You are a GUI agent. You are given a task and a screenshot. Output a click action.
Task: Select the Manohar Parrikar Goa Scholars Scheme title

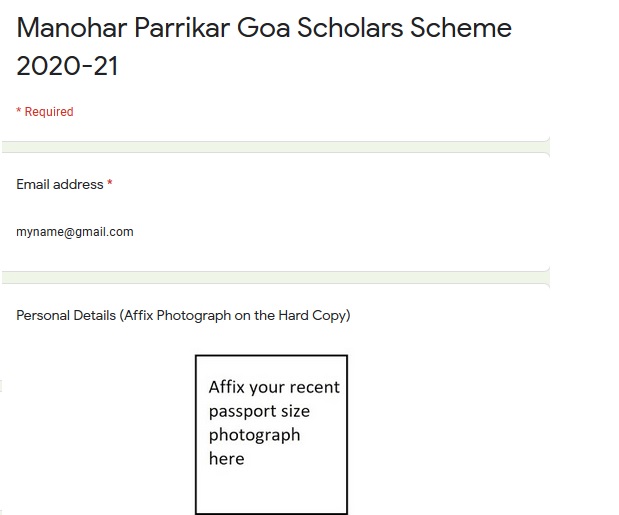click(264, 47)
